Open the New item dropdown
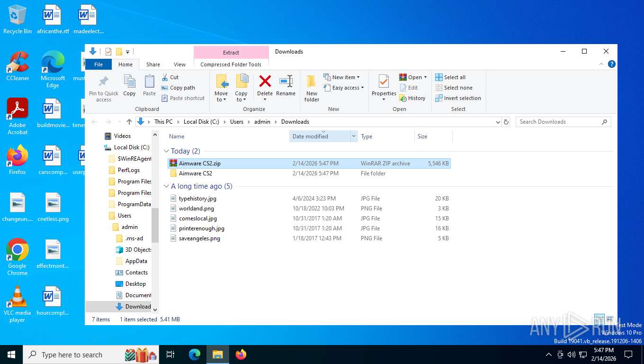The height and width of the screenshot is (364, 644). [x=342, y=77]
